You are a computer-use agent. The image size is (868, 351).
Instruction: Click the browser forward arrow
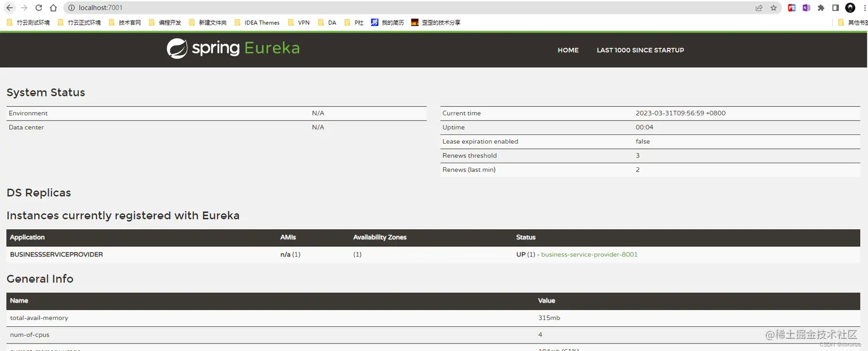(x=24, y=8)
